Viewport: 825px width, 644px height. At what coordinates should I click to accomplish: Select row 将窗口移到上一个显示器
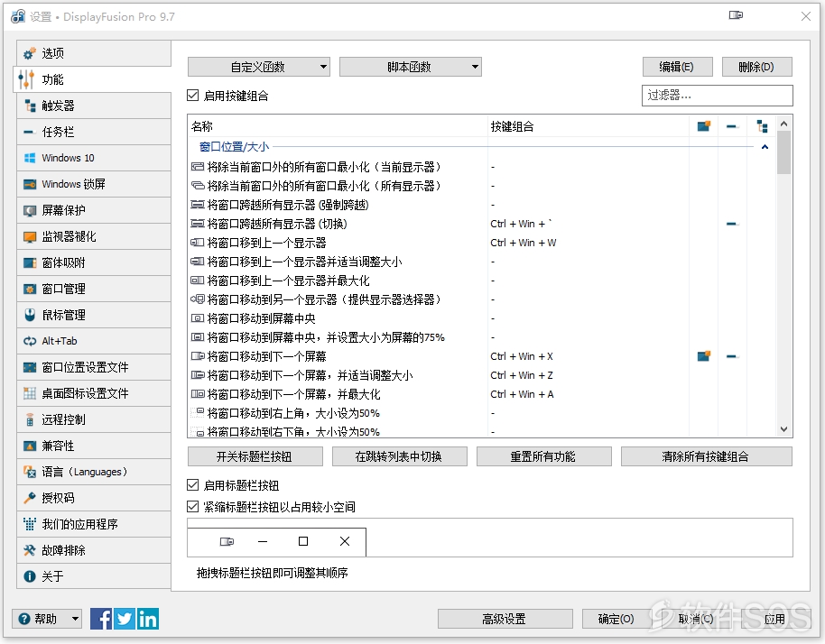pyautogui.click(x=481, y=243)
